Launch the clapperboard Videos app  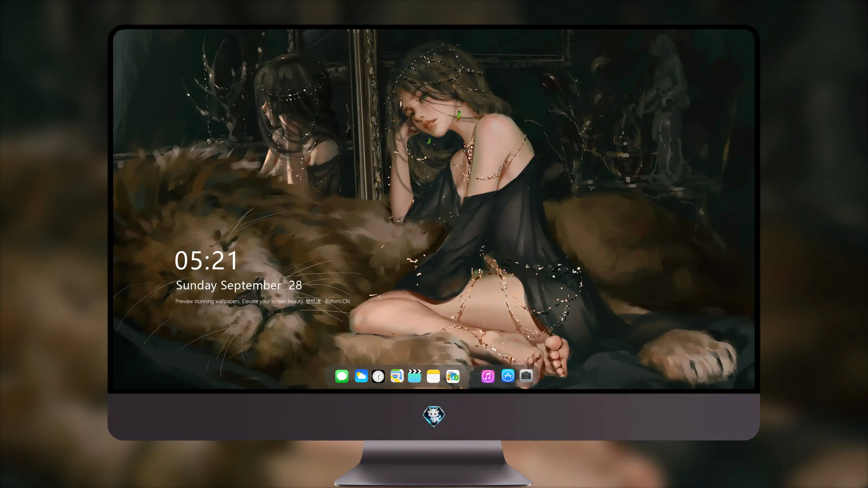pyautogui.click(x=415, y=376)
